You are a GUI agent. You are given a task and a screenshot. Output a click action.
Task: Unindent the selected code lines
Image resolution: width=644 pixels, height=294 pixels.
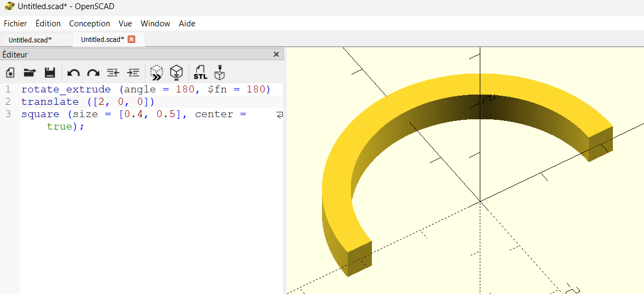(x=113, y=72)
